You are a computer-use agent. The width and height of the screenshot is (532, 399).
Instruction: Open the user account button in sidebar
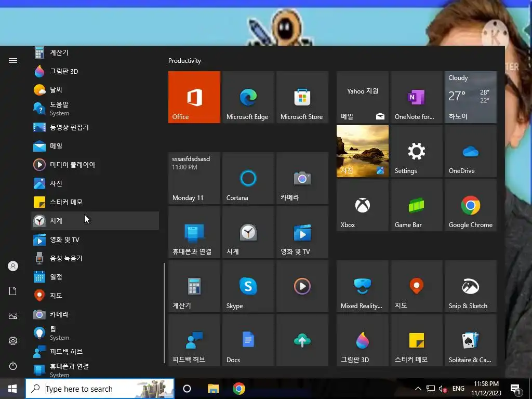pos(13,266)
